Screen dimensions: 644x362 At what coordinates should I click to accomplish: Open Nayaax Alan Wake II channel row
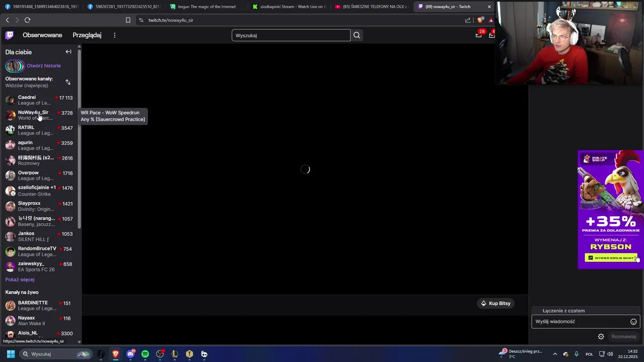click(x=40, y=321)
